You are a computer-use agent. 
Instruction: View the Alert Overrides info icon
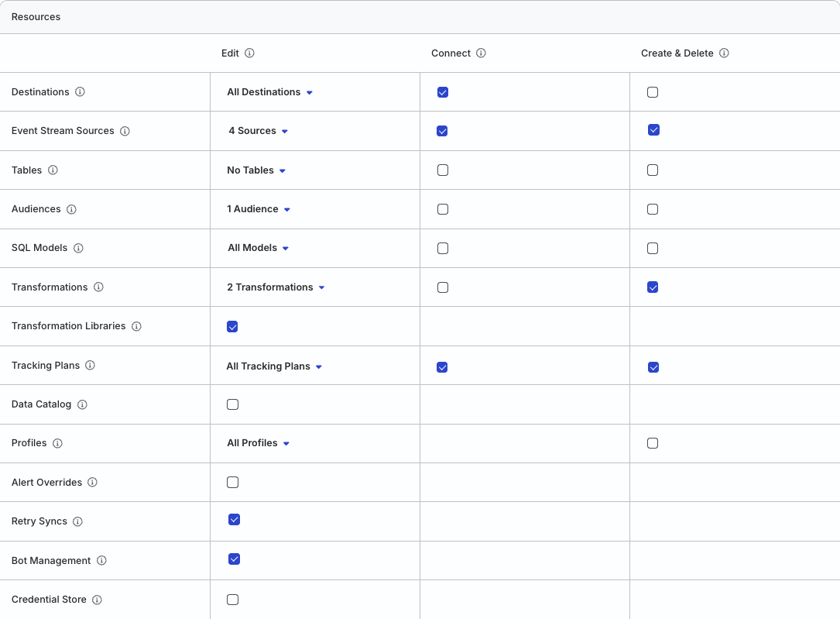pyautogui.click(x=92, y=483)
